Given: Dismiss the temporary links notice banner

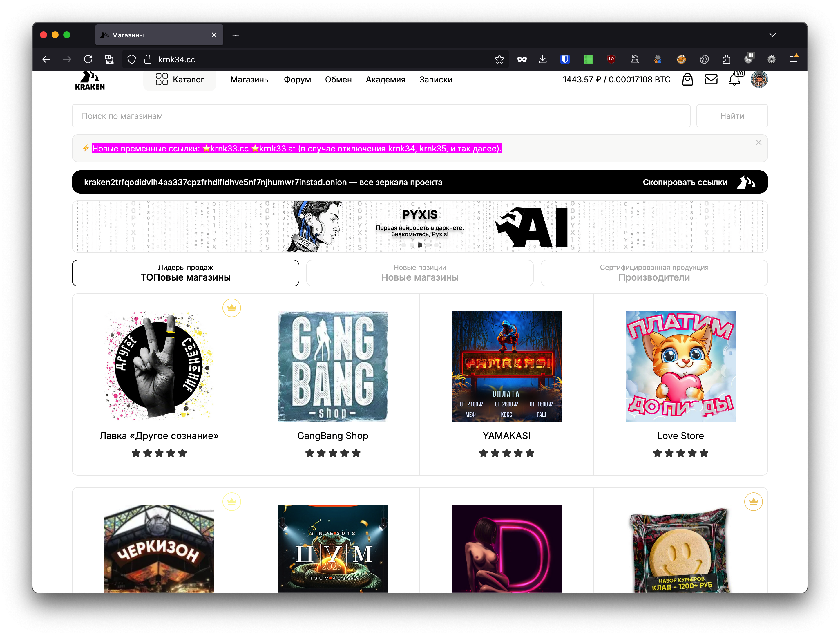Looking at the screenshot, I should pos(758,142).
